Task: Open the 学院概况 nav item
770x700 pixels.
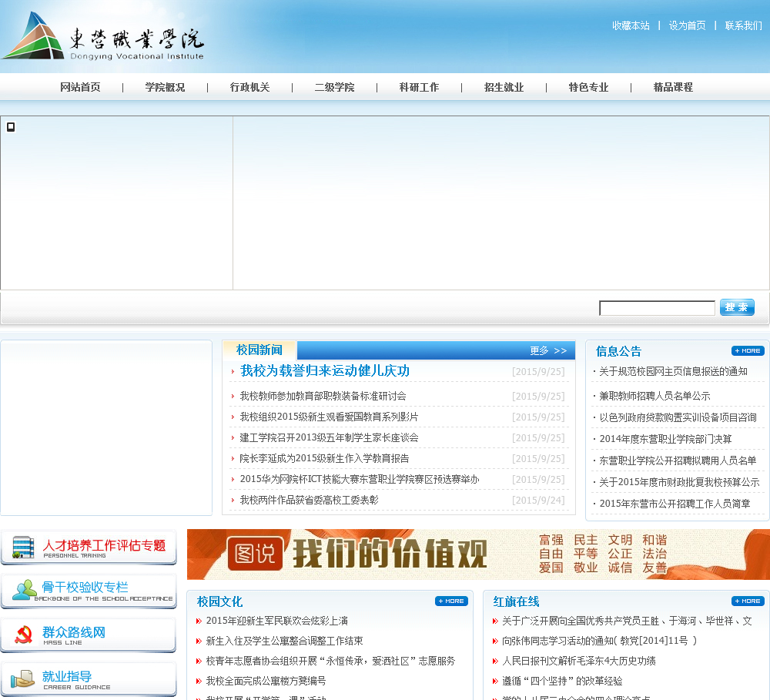Action: 165,88
